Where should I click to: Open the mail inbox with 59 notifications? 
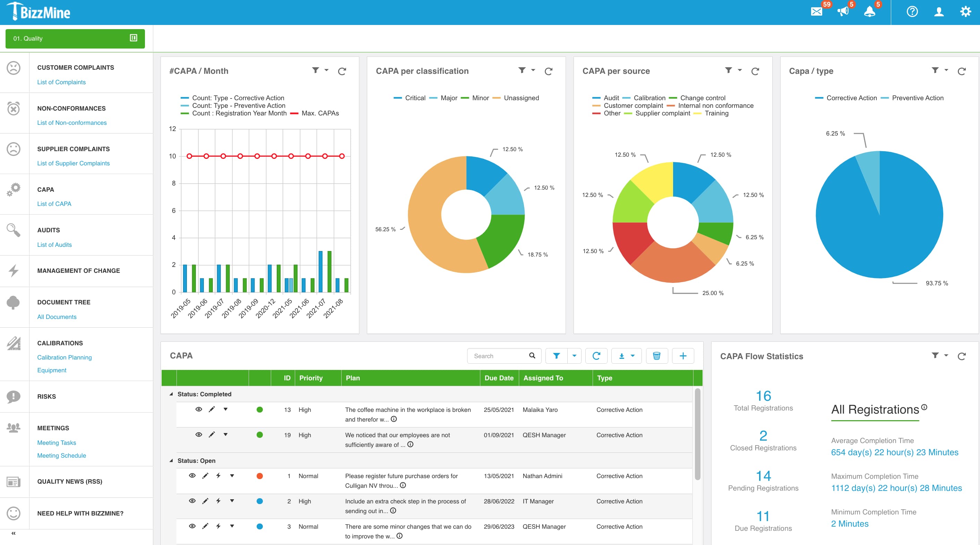tap(816, 11)
